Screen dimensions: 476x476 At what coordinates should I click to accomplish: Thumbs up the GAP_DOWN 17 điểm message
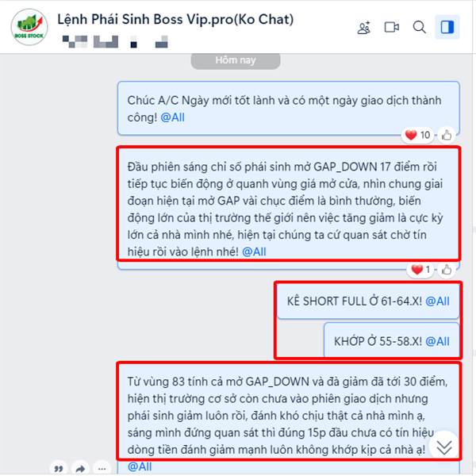tap(447, 270)
